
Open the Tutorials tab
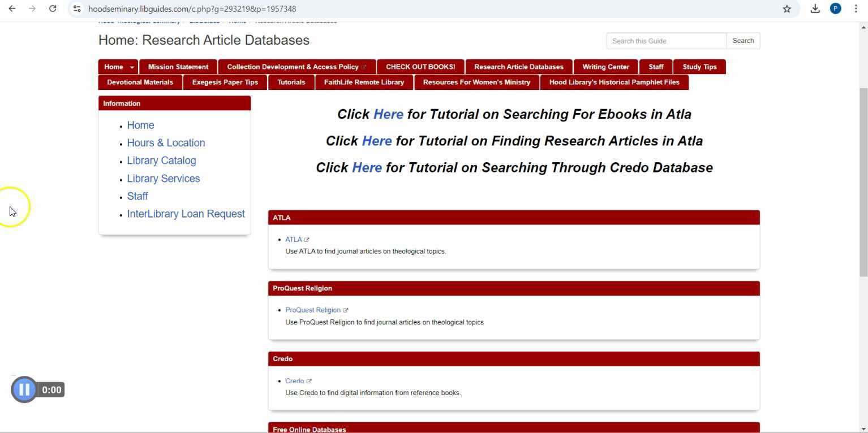click(291, 82)
